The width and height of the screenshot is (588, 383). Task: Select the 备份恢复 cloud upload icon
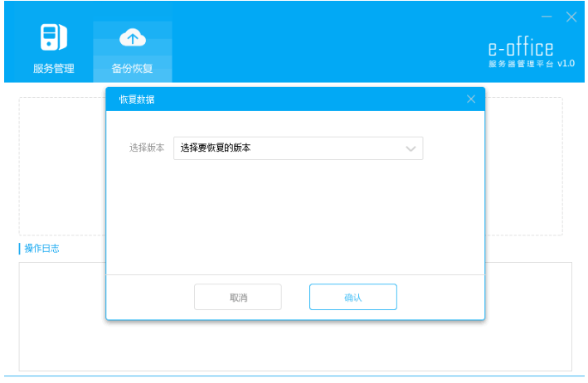133,37
